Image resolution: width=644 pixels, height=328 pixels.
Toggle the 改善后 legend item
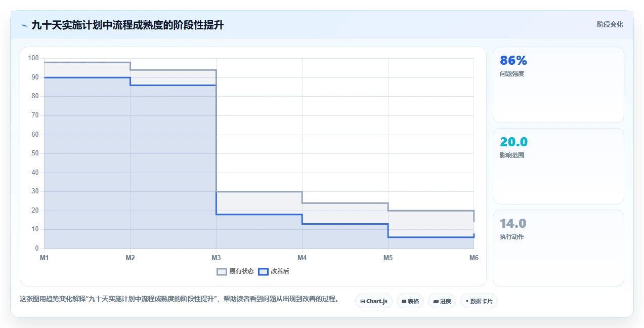click(274, 271)
